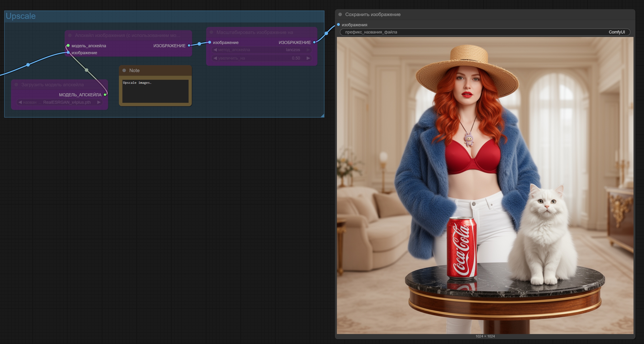Viewport: 644px width, 344px height.
Task: Click the Upscale group's resize corner handle
Action: pyautogui.click(x=322, y=115)
